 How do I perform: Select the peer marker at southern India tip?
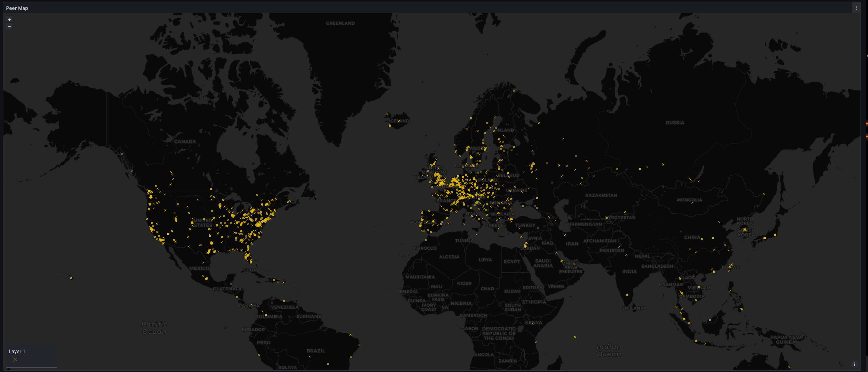point(627,295)
